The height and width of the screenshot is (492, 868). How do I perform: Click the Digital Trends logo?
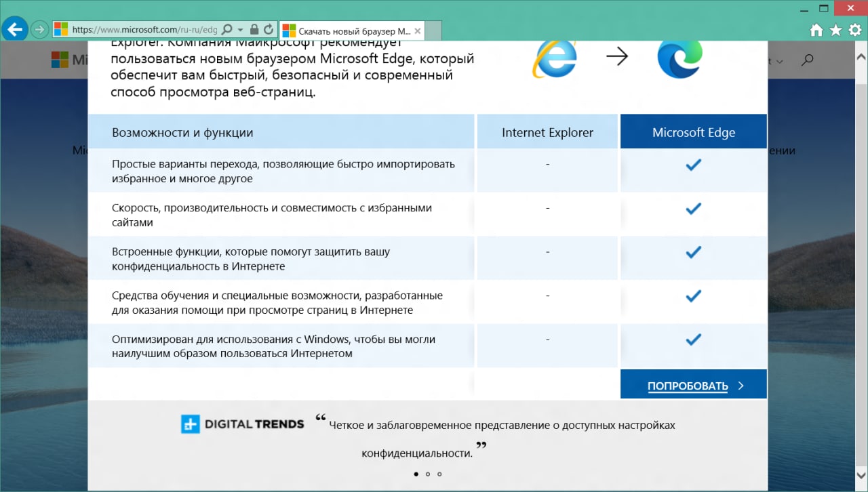point(242,424)
